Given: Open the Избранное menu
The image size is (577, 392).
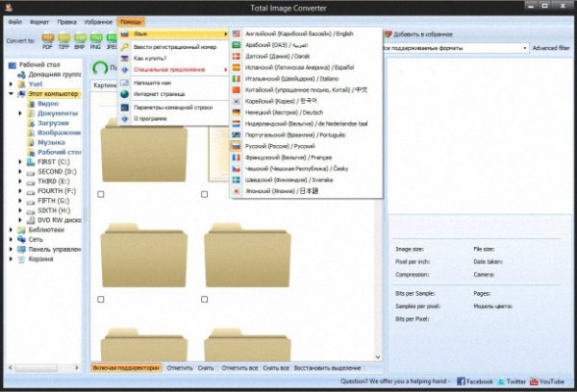Looking at the screenshot, I should 98,22.
